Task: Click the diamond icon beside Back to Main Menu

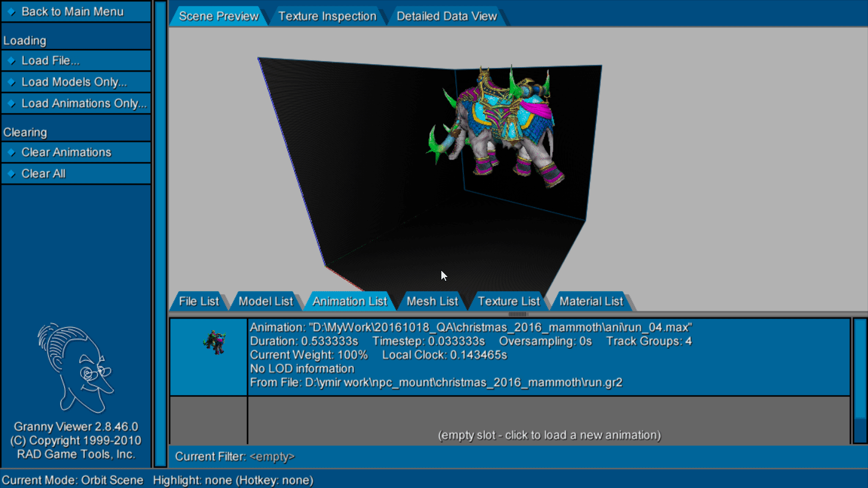Action: coord(12,12)
